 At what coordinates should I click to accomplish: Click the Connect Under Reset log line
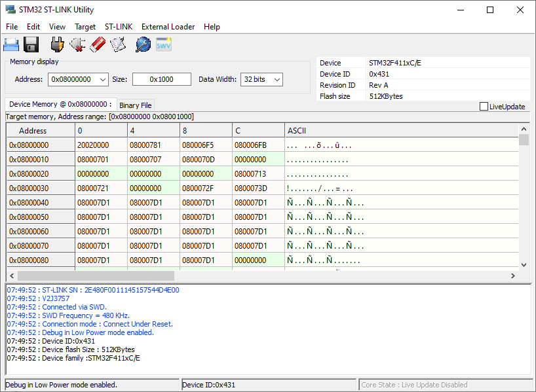coord(90,324)
